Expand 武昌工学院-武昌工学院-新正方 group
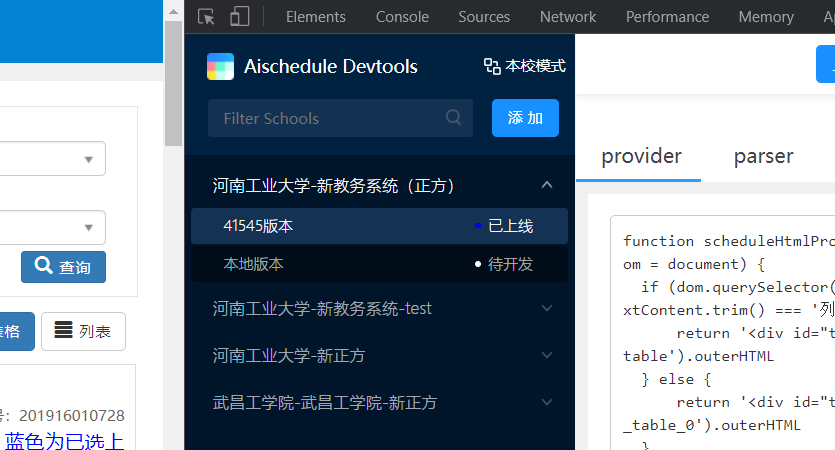This screenshot has width=835, height=450. click(546, 403)
